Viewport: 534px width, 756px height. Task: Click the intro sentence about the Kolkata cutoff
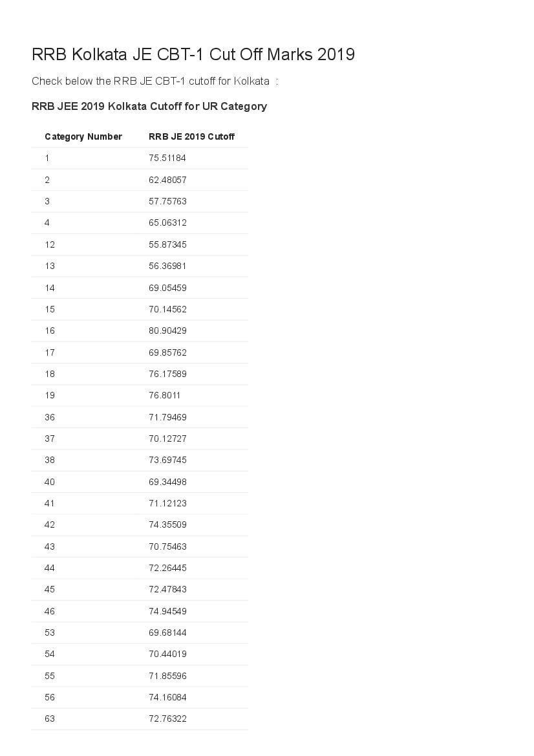155,81
